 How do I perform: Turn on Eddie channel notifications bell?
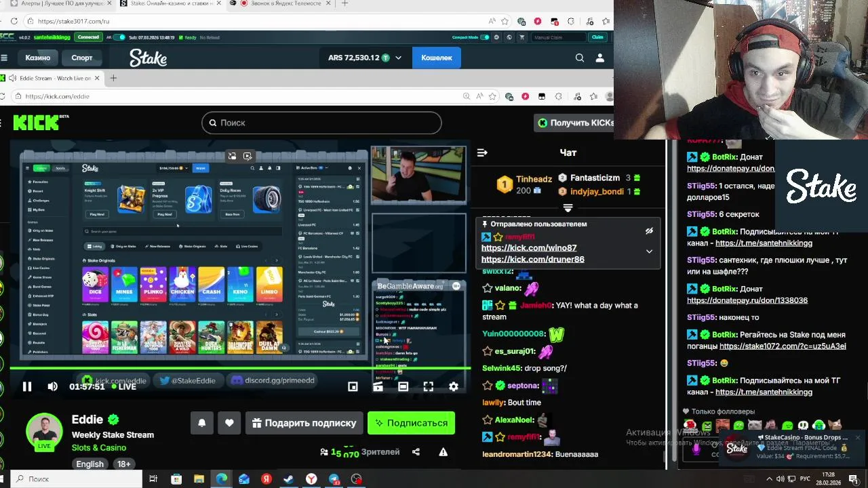point(202,423)
